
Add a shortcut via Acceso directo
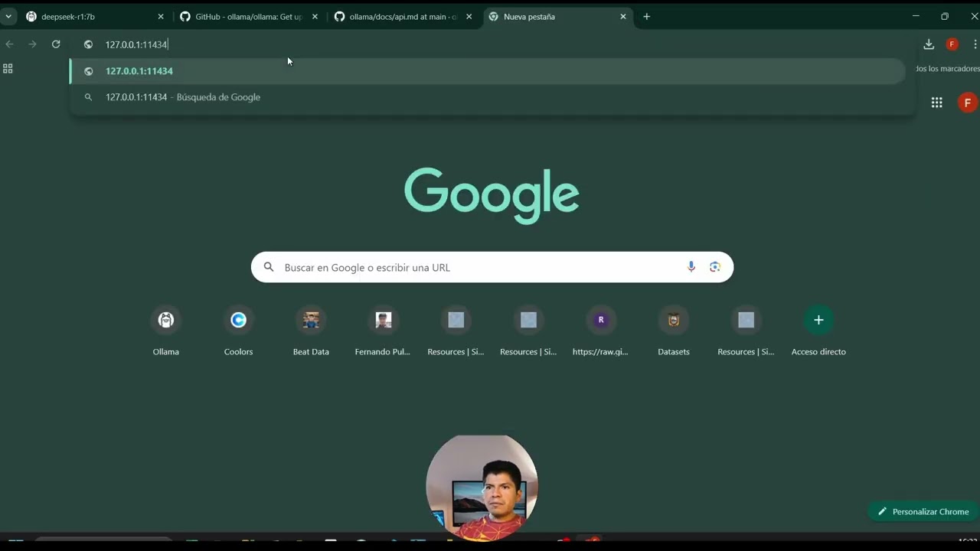(x=818, y=331)
